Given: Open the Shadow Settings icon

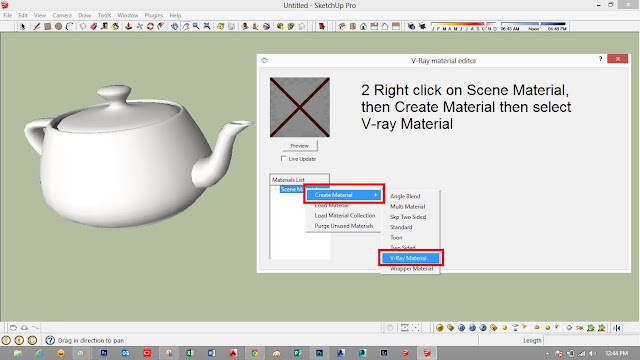Looking at the screenshot, I should pos(411,27).
